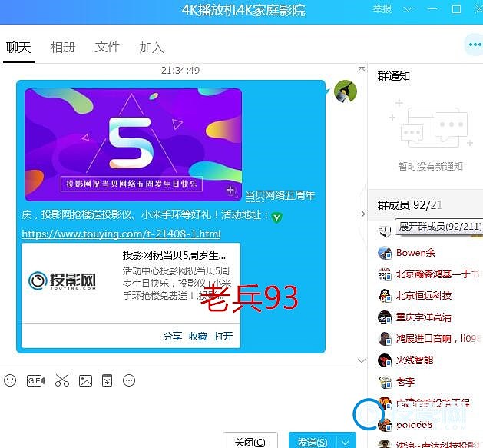
Task: Select member 北京瀚森鸿基
Action: coord(439,274)
